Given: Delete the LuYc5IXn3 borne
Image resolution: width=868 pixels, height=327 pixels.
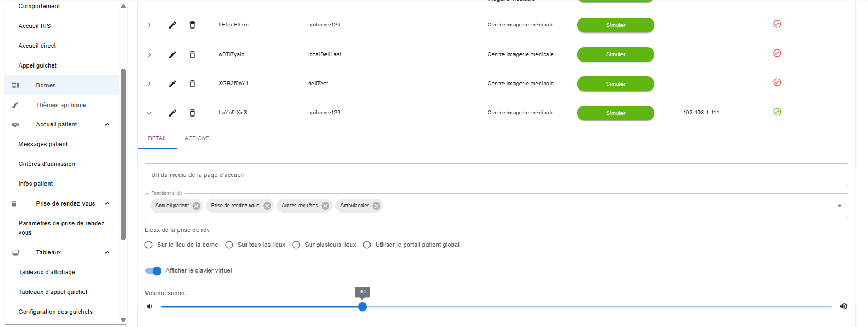Looking at the screenshot, I should [x=192, y=113].
